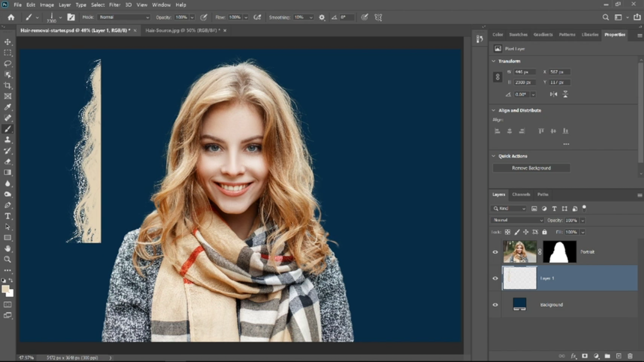Screen dimensions: 644x362
Task: Click the delete layer trash icon
Action: (x=630, y=356)
